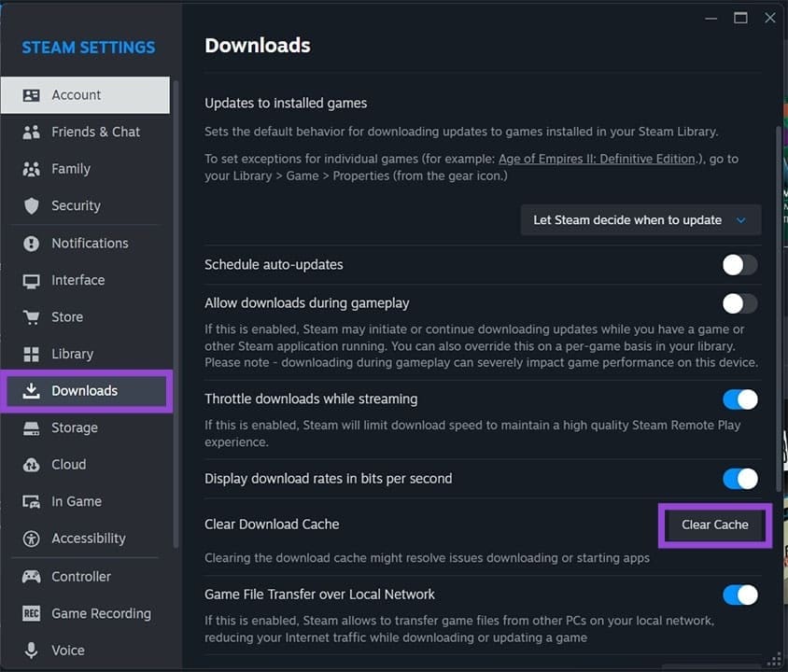This screenshot has height=672, width=788.
Task: Go to the Family settings page
Action: pos(71,169)
